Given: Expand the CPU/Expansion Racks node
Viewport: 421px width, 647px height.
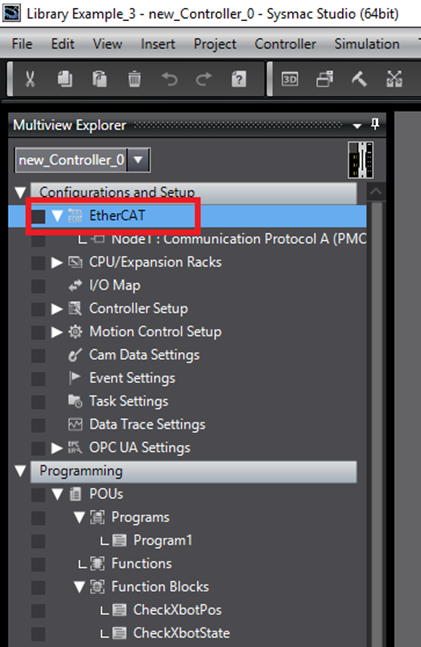Looking at the screenshot, I should coord(57,262).
